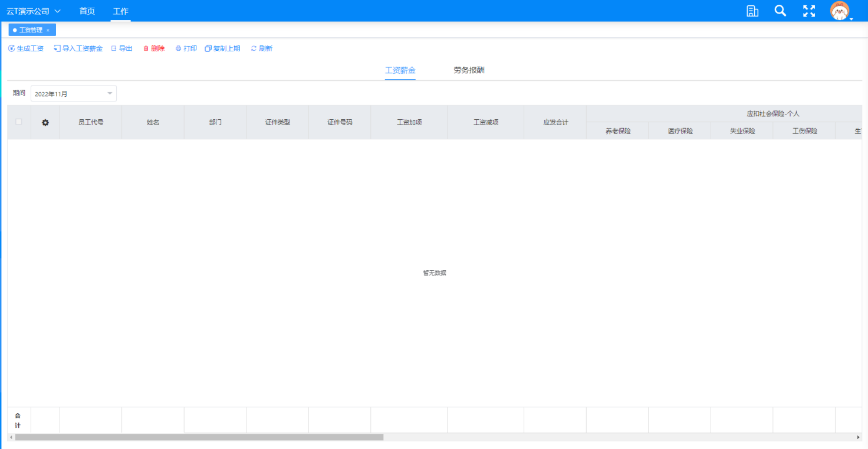Click the search magnifier in top bar
Screen dimensions: 868x449
click(x=780, y=11)
